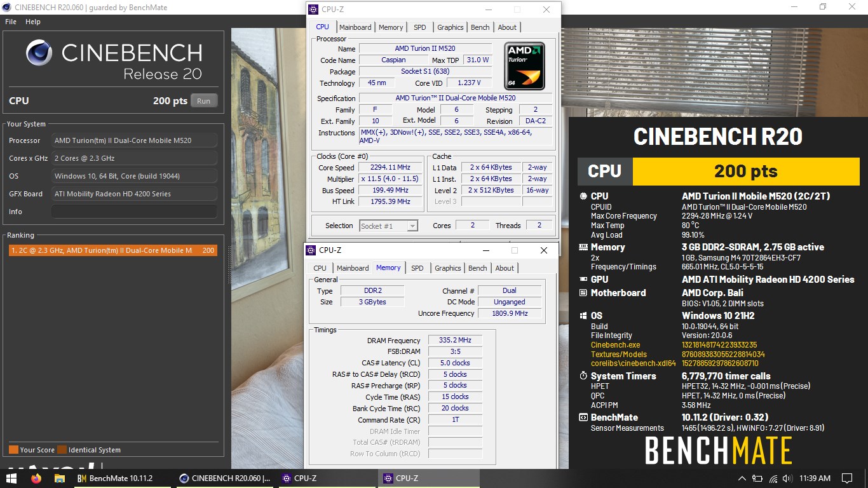
Task: Click the Textures/Models hash value
Action: pyautogui.click(x=723, y=355)
